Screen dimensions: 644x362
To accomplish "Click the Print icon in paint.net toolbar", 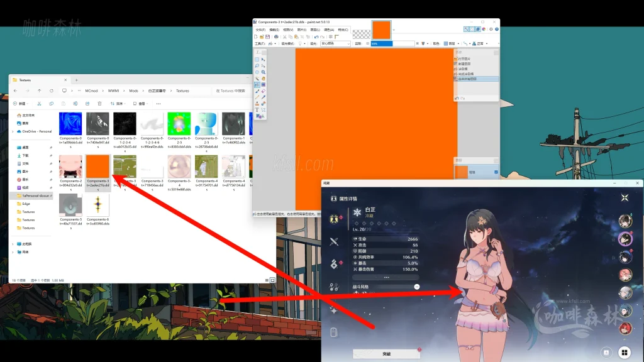I will [277, 36].
